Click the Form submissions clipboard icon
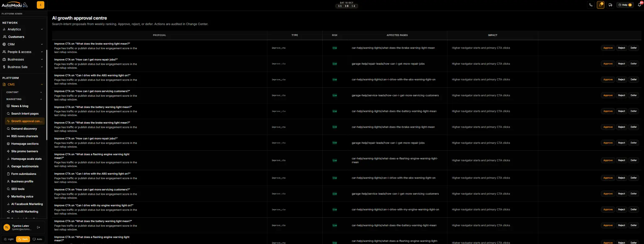Image resolution: width=644 pixels, height=244 pixels. [x=8, y=174]
